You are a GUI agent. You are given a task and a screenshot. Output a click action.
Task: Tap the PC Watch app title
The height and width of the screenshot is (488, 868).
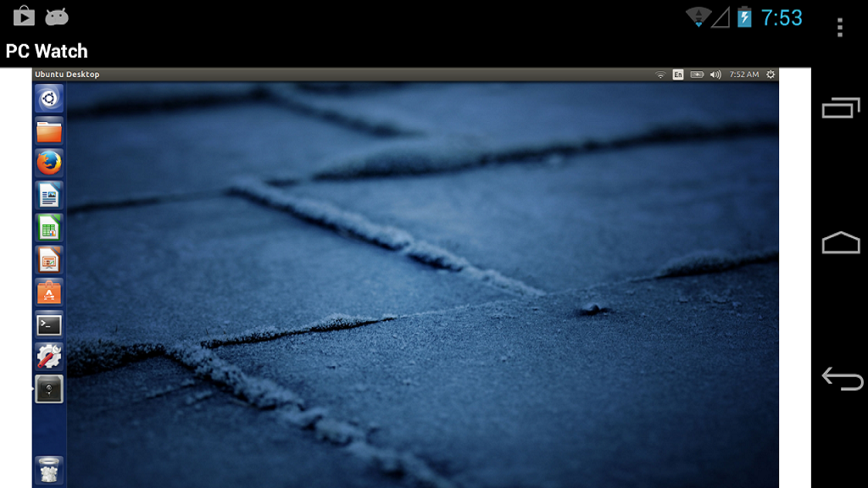(47, 51)
